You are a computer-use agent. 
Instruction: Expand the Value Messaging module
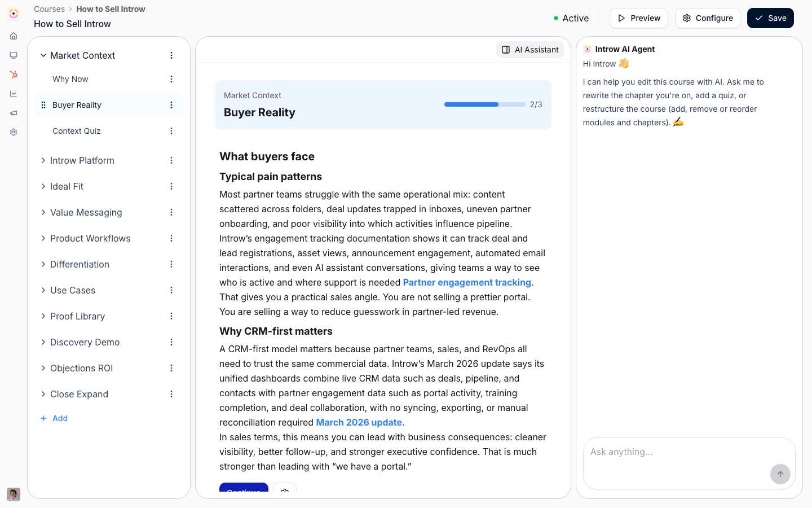click(43, 212)
